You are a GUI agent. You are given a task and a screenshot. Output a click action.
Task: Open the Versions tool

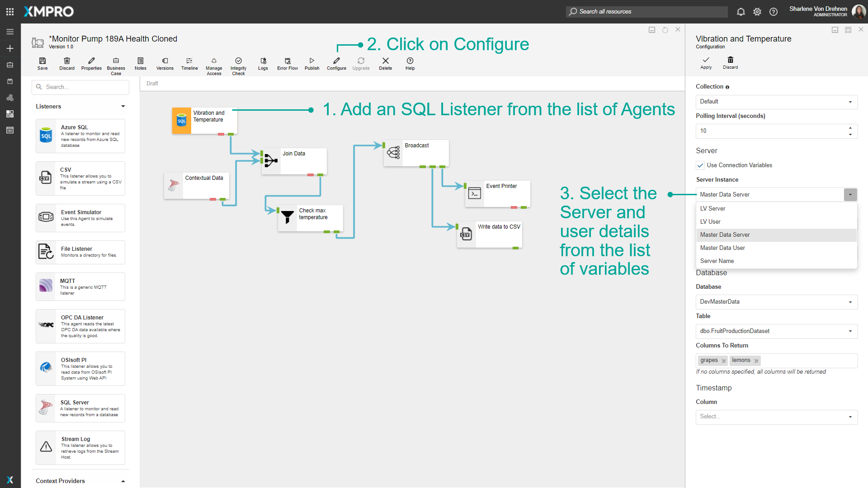(165, 64)
